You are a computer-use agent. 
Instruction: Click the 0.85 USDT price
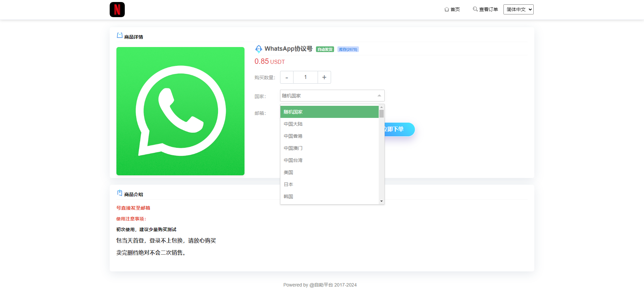(270, 61)
